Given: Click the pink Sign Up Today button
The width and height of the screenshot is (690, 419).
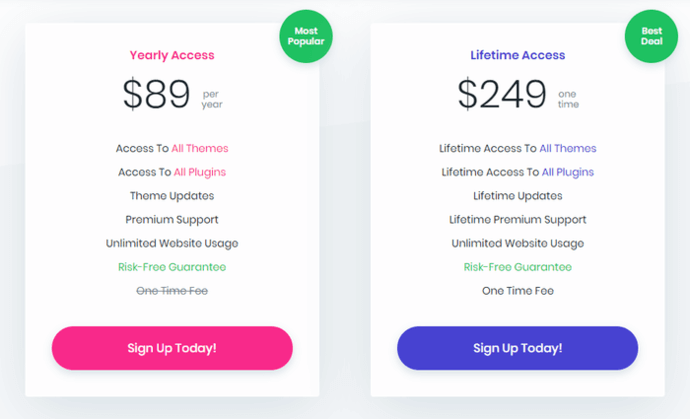Looking at the screenshot, I should coord(172,348).
